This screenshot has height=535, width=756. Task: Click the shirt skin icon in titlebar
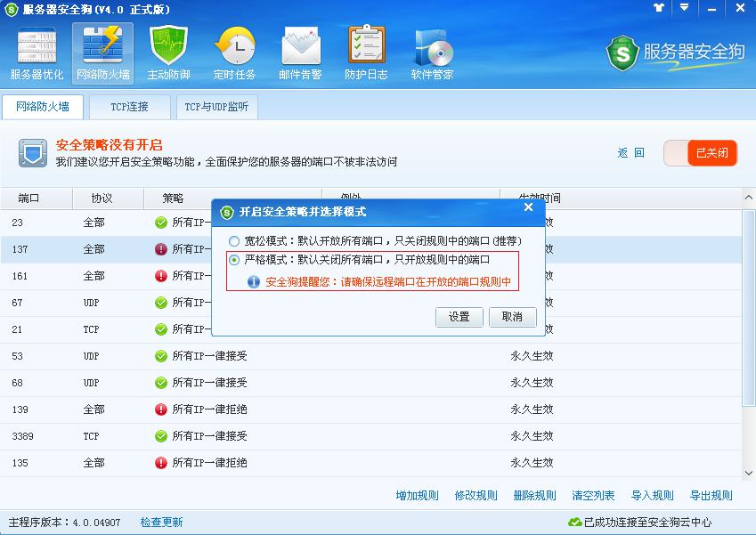[657, 9]
